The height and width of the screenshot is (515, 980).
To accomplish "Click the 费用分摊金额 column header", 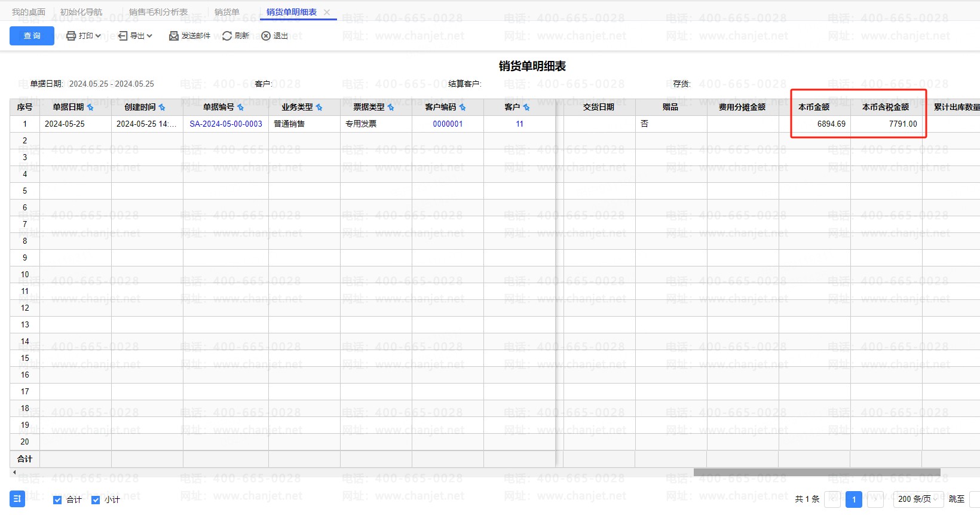I will click(x=742, y=107).
